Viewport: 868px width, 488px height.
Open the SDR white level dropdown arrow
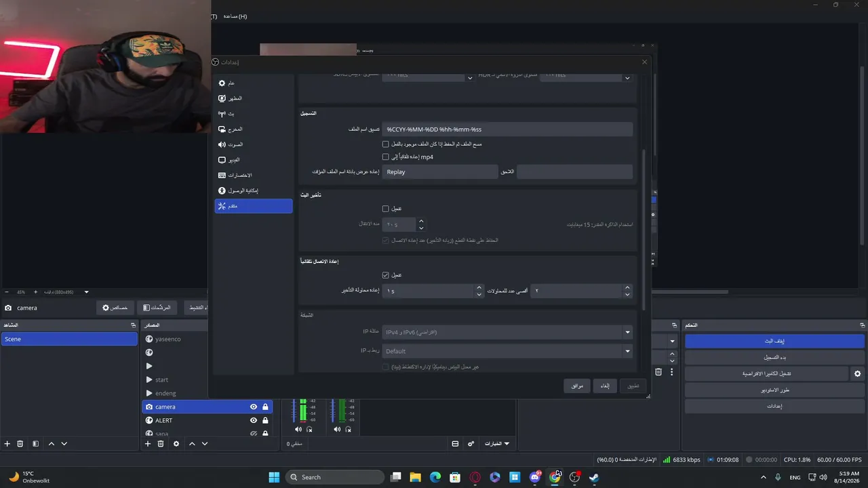pyautogui.click(x=469, y=77)
